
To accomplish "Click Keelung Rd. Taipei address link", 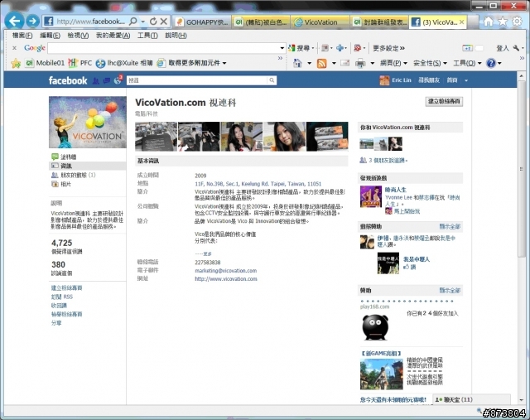I will (258, 184).
